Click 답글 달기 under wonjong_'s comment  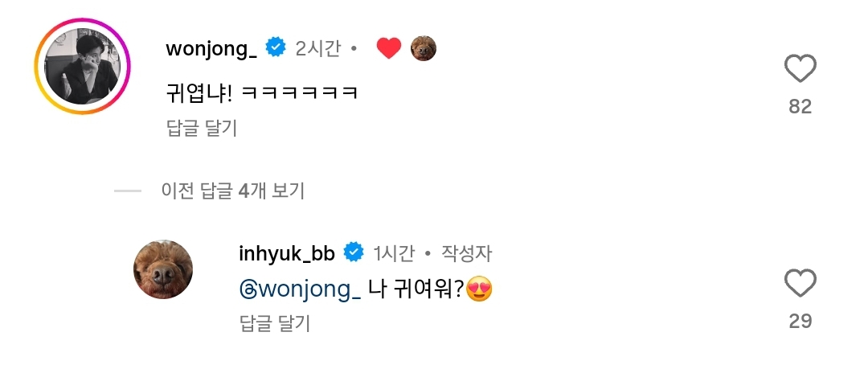coord(202,128)
